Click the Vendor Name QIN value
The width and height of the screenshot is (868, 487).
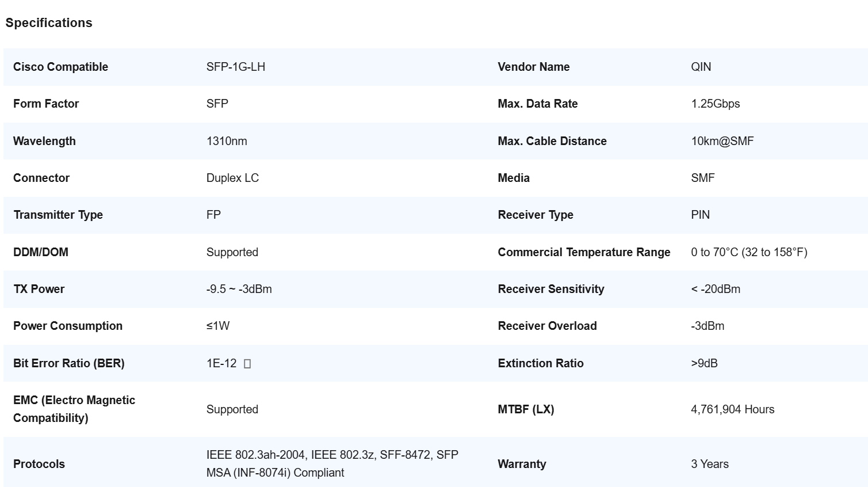tap(701, 67)
